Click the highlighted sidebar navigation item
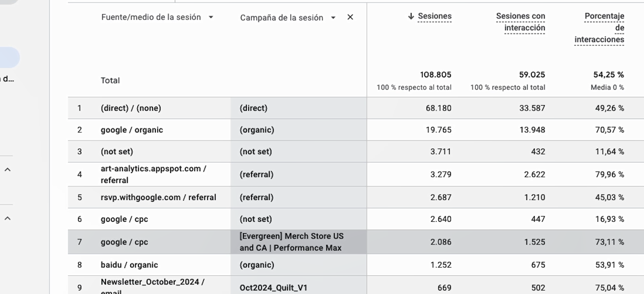644x294 pixels. [x=9, y=58]
